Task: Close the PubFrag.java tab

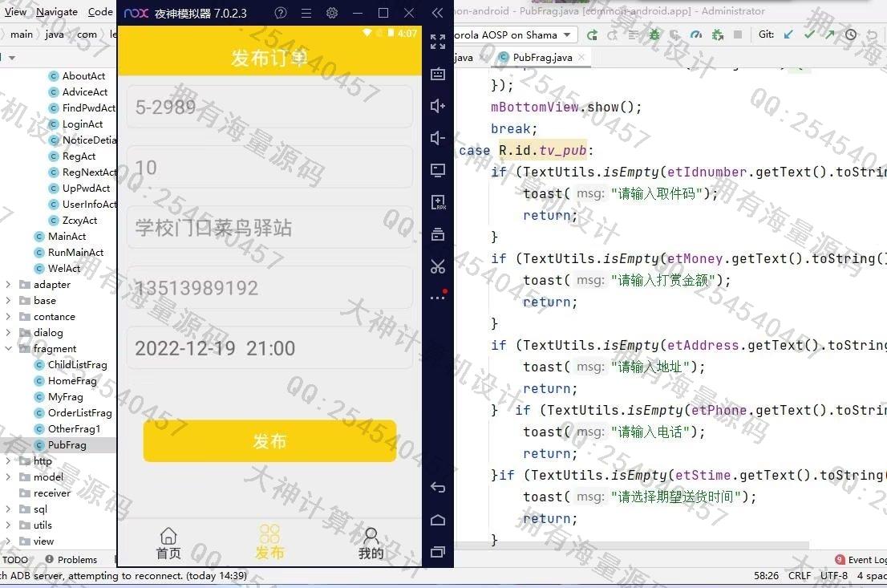Action: 581,57
